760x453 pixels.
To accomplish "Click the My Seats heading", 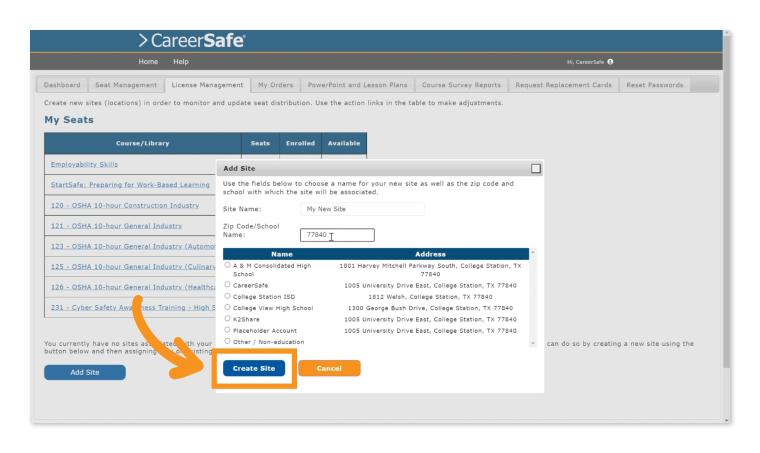I will pyautogui.click(x=69, y=120).
